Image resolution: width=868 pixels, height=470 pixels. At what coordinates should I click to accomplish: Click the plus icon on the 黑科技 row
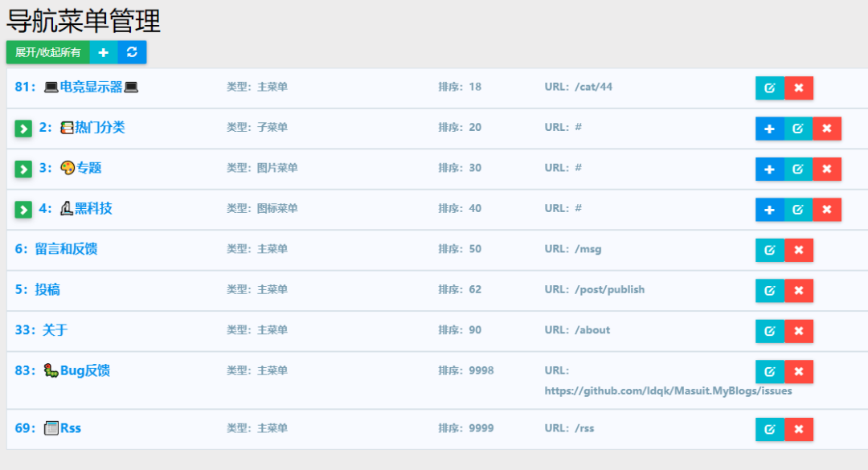point(770,209)
